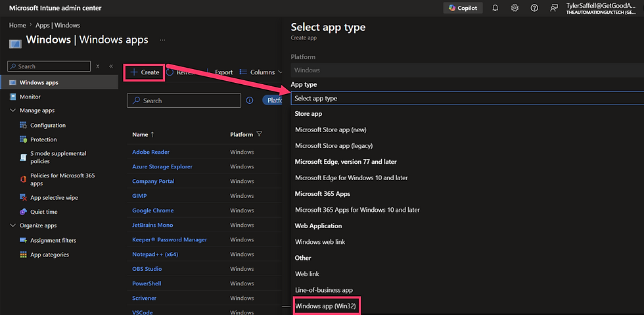
Task: Click the Assignment filters icon
Action: click(23, 241)
